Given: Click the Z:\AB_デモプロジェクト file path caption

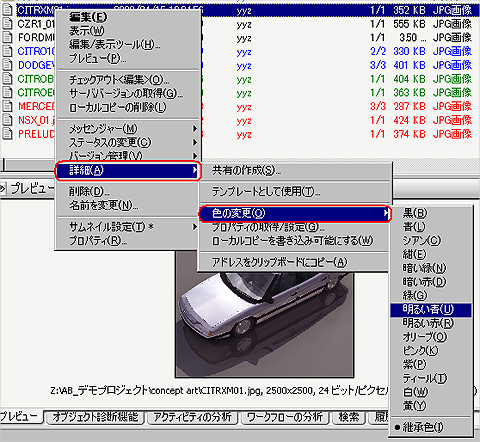Looking at the screenshot, I should tap(219, 390).
